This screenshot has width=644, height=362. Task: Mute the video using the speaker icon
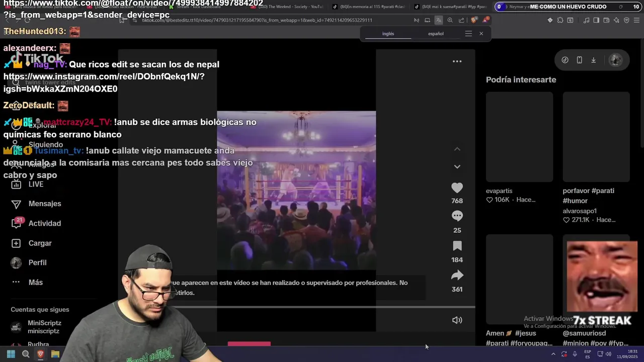pyautogui.click(x=457, y=320)
